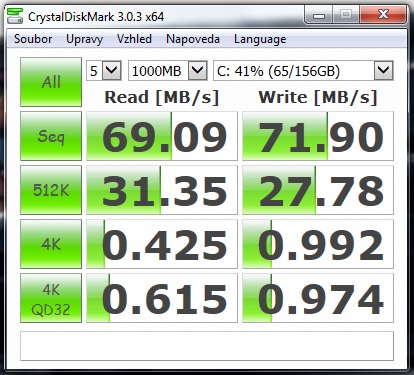Start the 4K benchmark test
The image size is (414, 375).
[51, 244]
